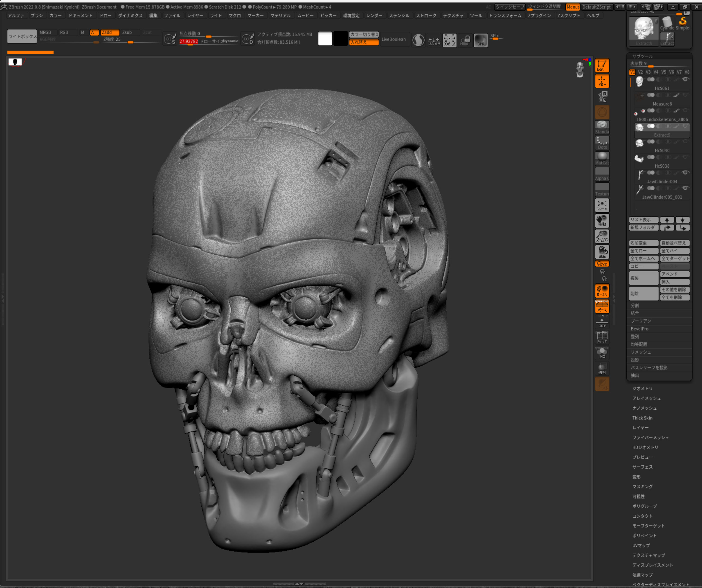
Task: Click 新規フォルダ new folder button
Action: tap(644, 228)
